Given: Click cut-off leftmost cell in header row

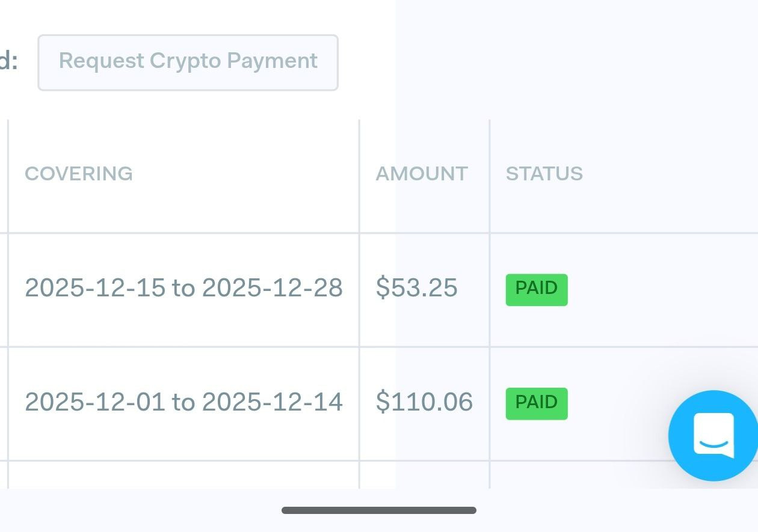Looking at the screenshot, I should [x=3, y=174].
